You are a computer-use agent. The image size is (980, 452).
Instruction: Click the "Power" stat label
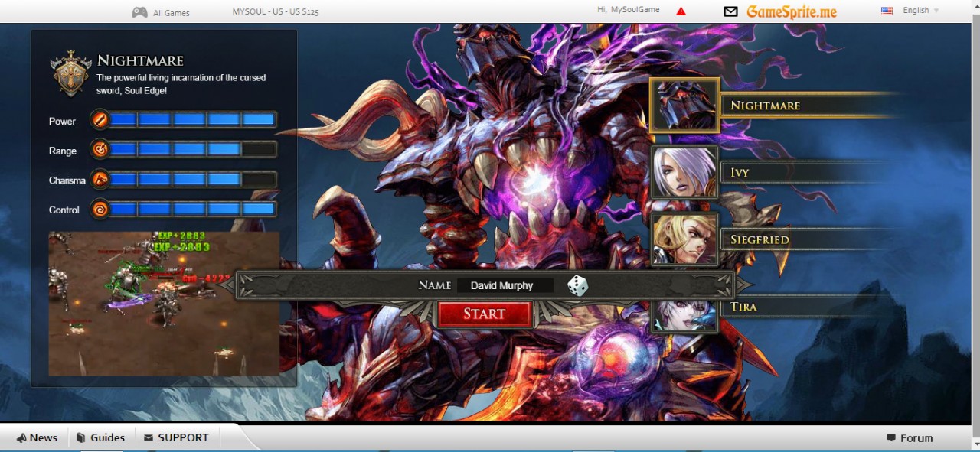point(62,121)
